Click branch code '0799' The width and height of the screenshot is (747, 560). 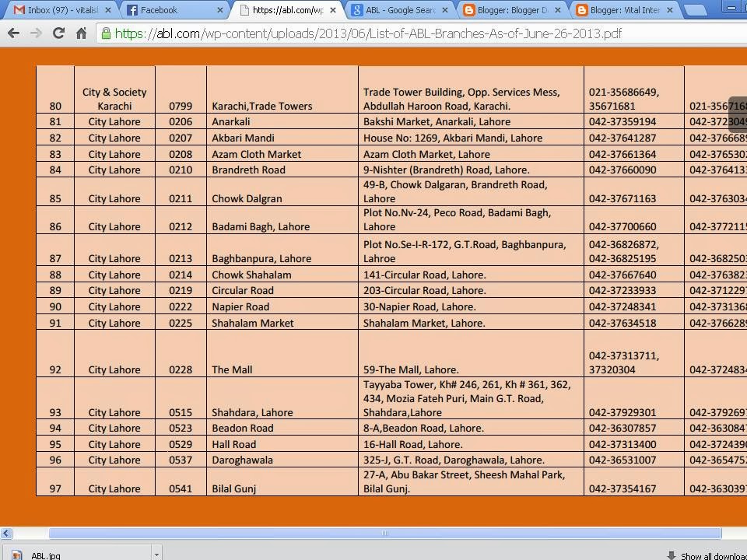click(181, 107)
